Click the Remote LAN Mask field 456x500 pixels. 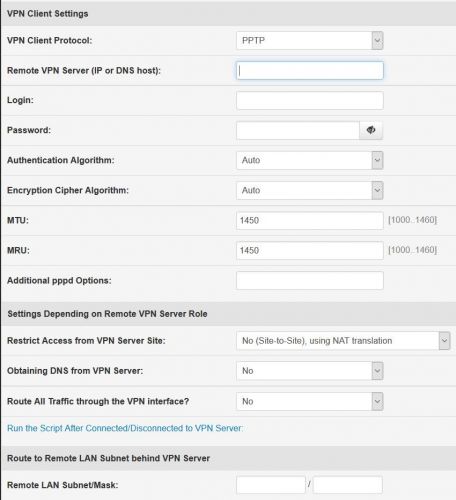click(x=348, y=485)
